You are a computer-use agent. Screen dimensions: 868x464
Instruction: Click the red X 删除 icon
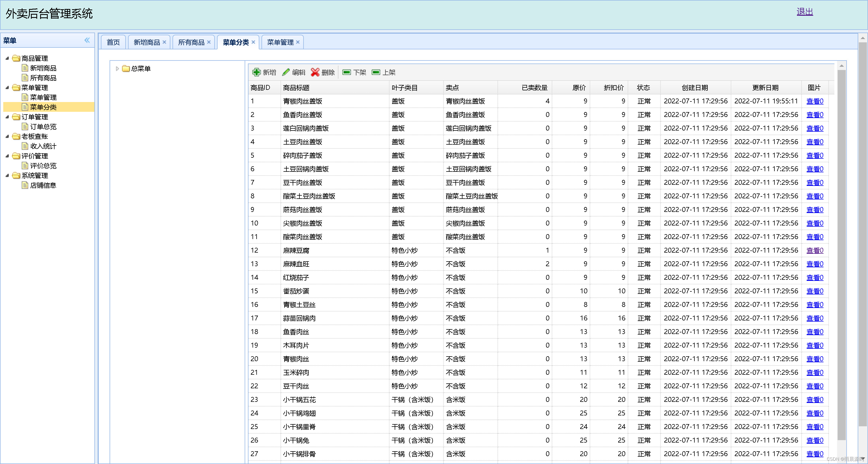point(315,72)
